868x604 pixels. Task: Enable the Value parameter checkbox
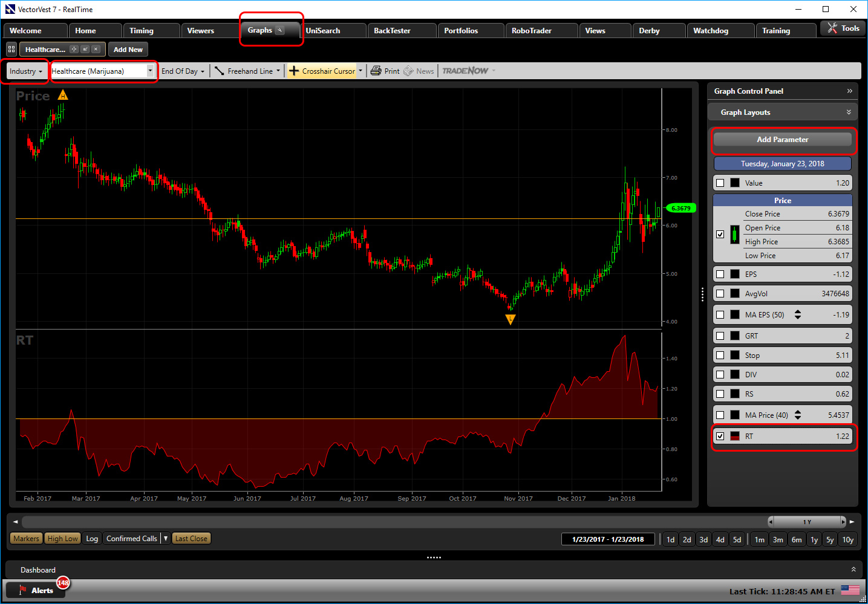[720, 183]
